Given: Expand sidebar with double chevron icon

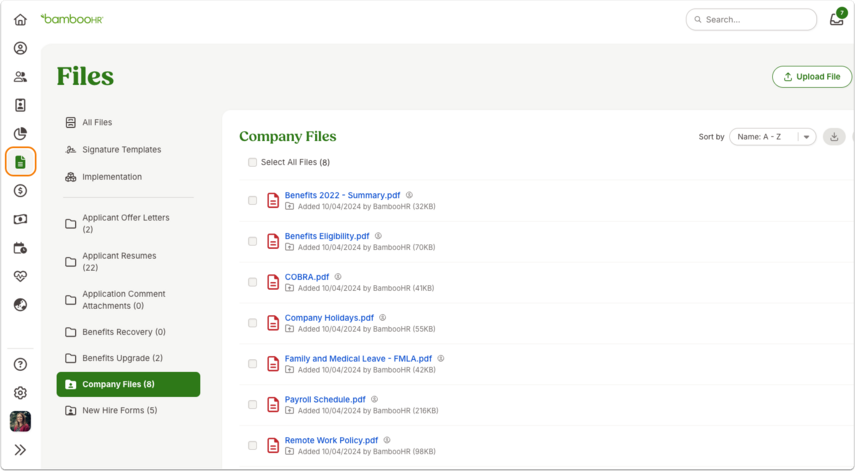Looking at the screenshot, I should coord(20,450).
